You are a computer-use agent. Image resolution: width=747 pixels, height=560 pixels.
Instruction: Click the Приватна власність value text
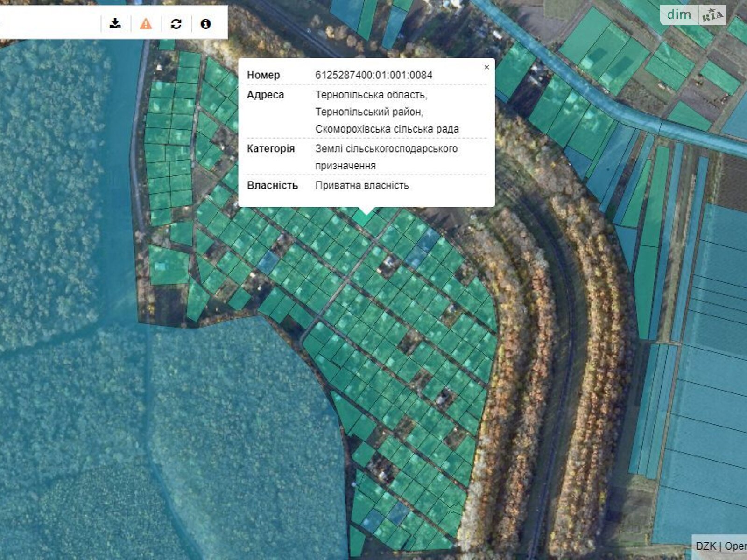pos(362,185)
